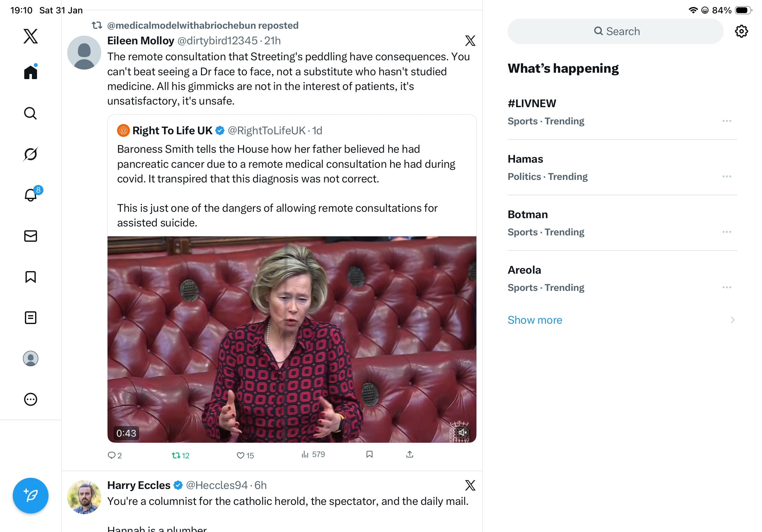Open the Lists sidebar icon
Screen dimensions: 762x532
click(31, 318)
